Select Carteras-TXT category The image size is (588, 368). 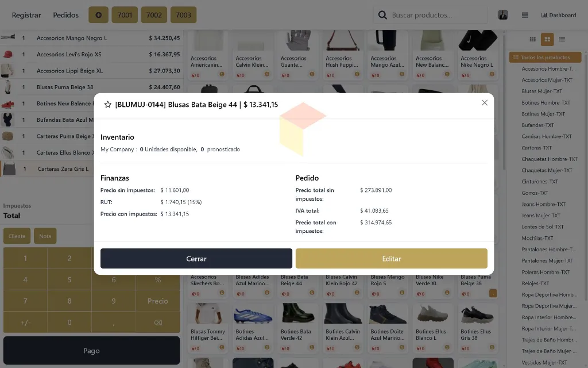click(536, 148)
